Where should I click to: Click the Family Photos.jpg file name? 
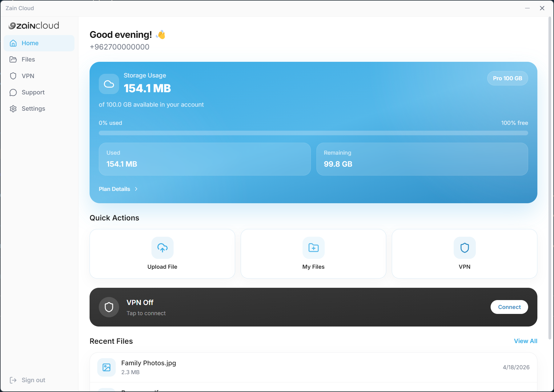(149, 363)
